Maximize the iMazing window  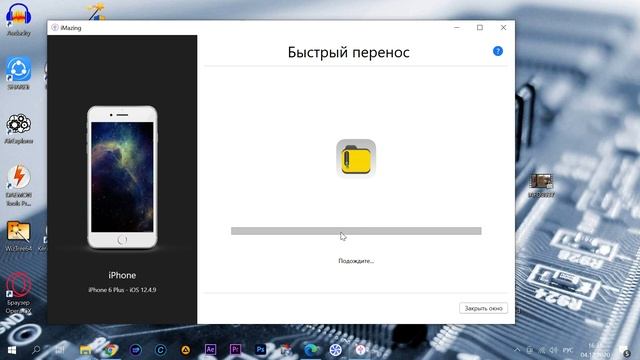pyautogui.click(x=480, y=27)
